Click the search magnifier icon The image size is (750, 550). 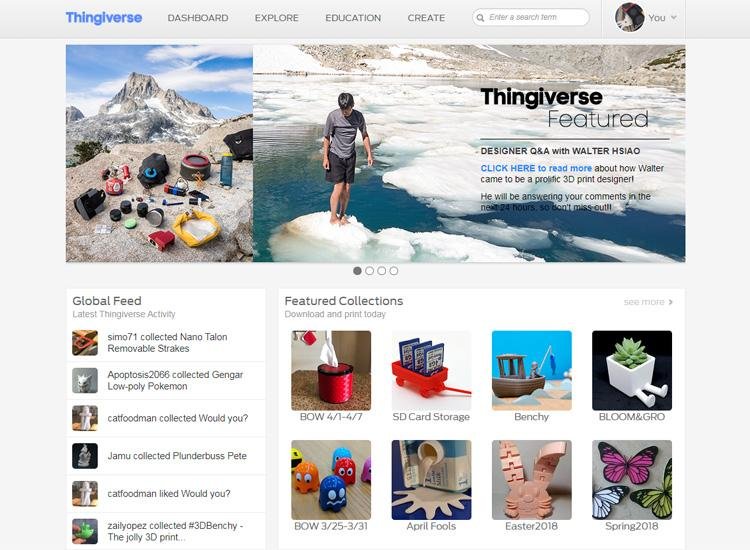tap(480, 18)
